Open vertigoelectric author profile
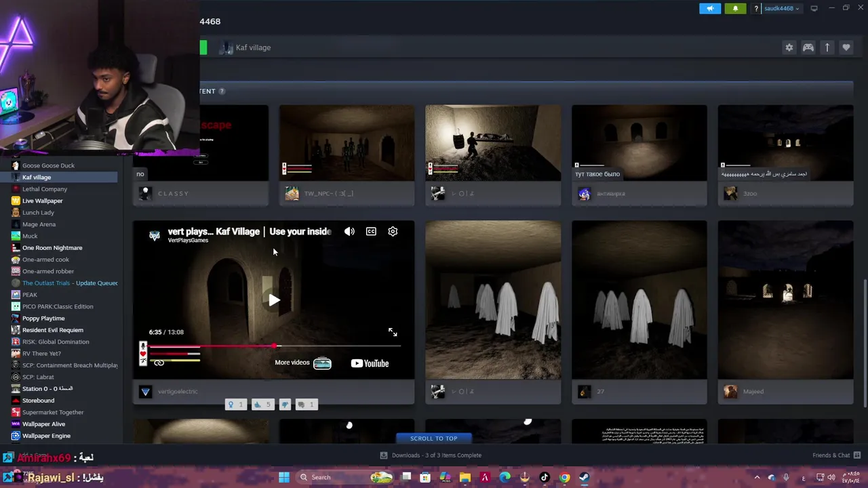Viewport: 868px width, 488px height. pyautogui.click(x=178, y=392)
